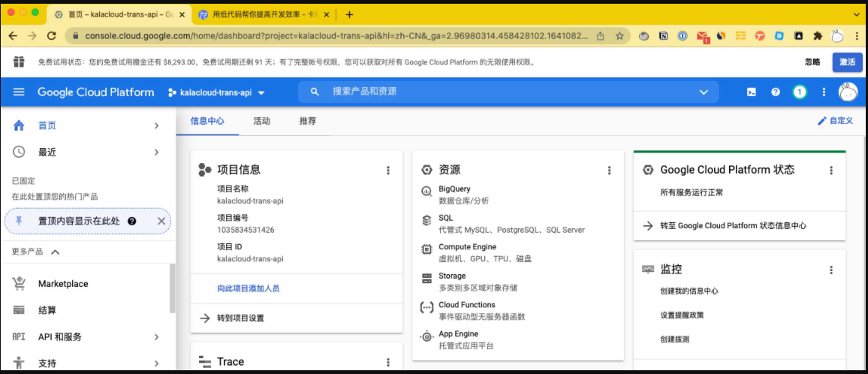Click 忽略 in trial banner
Screen dimensions: 868x374
click(812, 62)
